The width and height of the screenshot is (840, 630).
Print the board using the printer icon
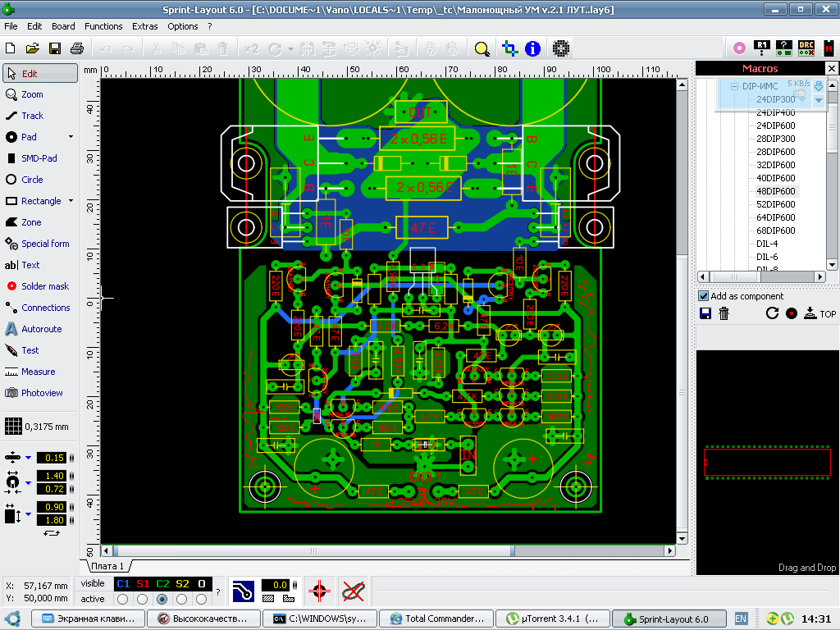click(x=77, y=48)
